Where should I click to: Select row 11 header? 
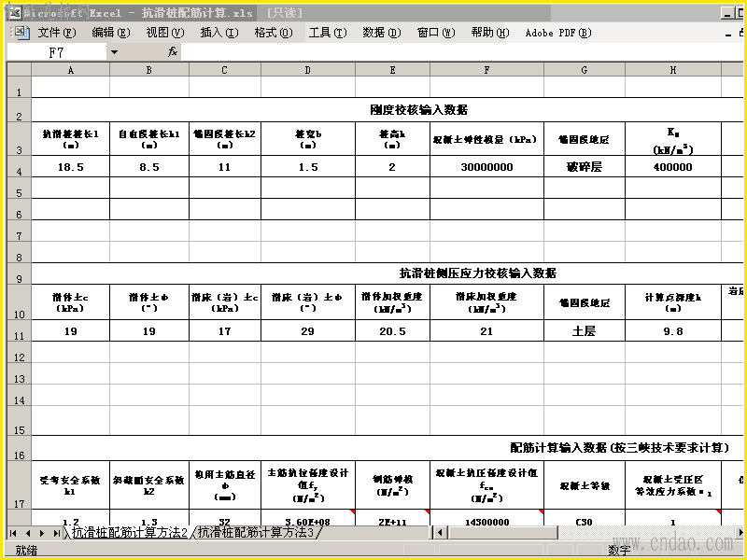(x=19, y=331)
